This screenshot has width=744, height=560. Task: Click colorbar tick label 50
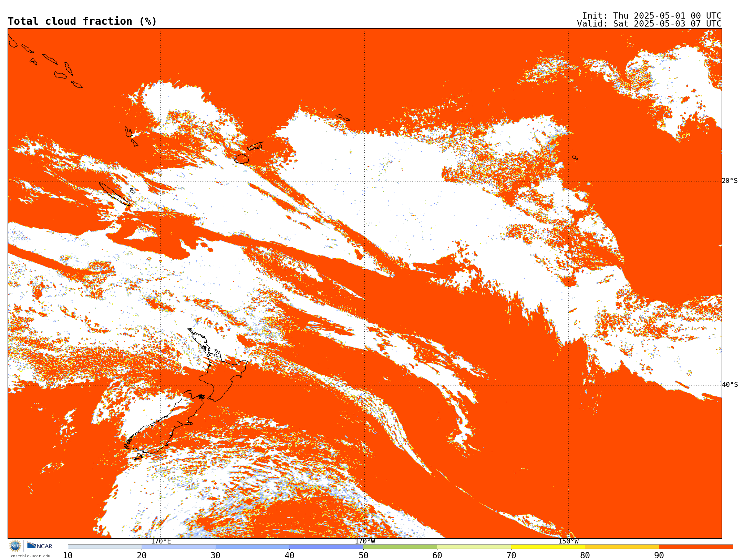click(363, 555)
